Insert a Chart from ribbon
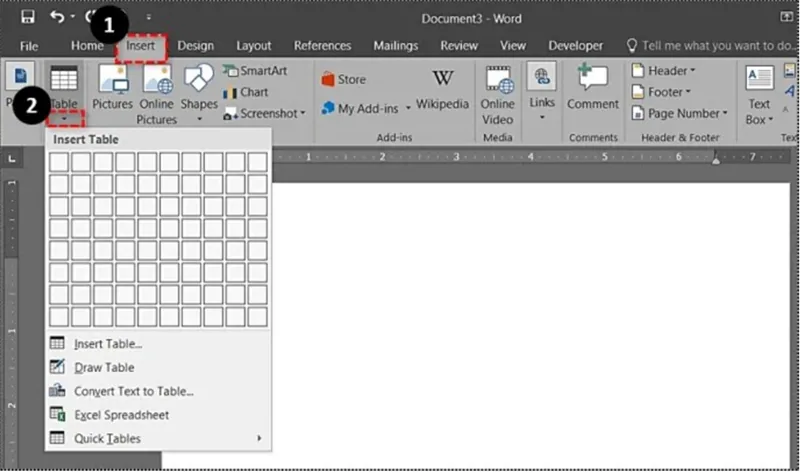 click(245, 92)
